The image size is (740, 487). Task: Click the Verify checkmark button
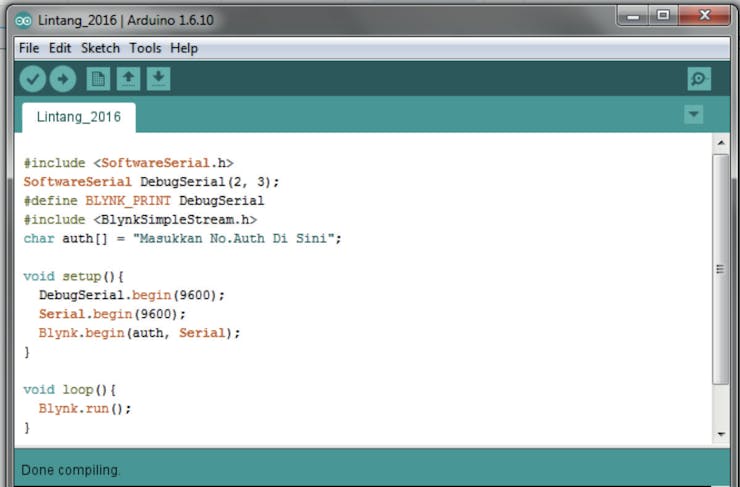pos(33,79)
